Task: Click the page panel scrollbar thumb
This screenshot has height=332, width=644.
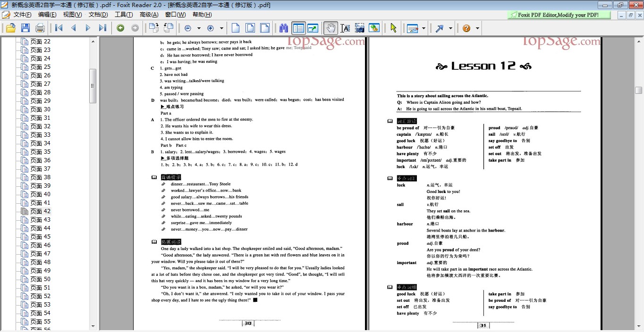Action: click(x=93, y=86)
